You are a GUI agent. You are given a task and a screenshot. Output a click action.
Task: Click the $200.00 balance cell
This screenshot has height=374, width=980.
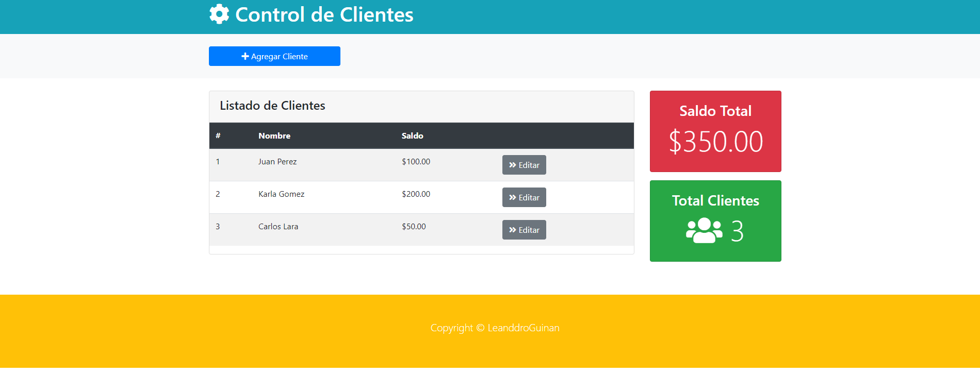(416, 194)
